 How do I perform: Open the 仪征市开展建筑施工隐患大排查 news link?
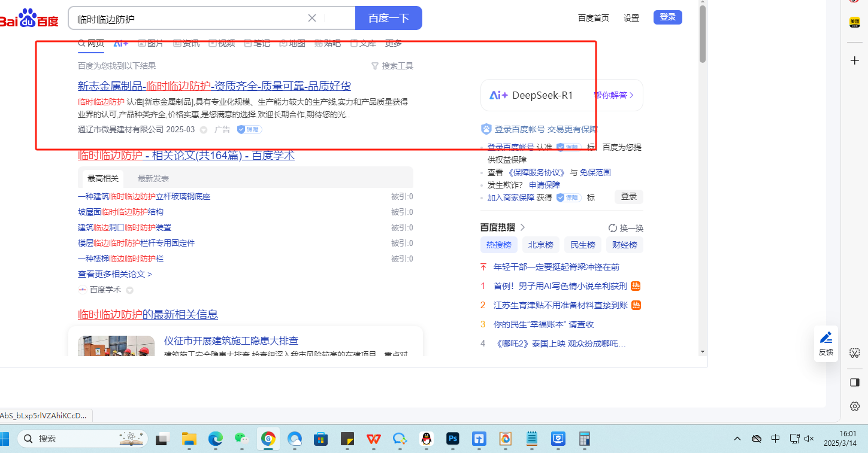(231, 341)
